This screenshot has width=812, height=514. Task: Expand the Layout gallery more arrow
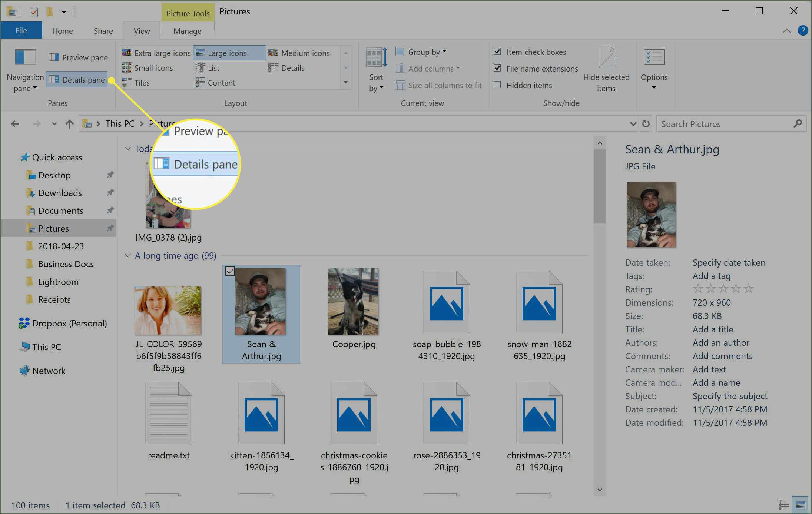point(345,82)
